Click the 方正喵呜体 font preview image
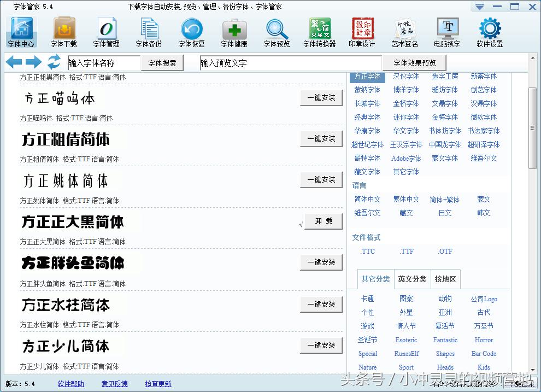This screenshot has width=541, height=392. pos(58,98)
